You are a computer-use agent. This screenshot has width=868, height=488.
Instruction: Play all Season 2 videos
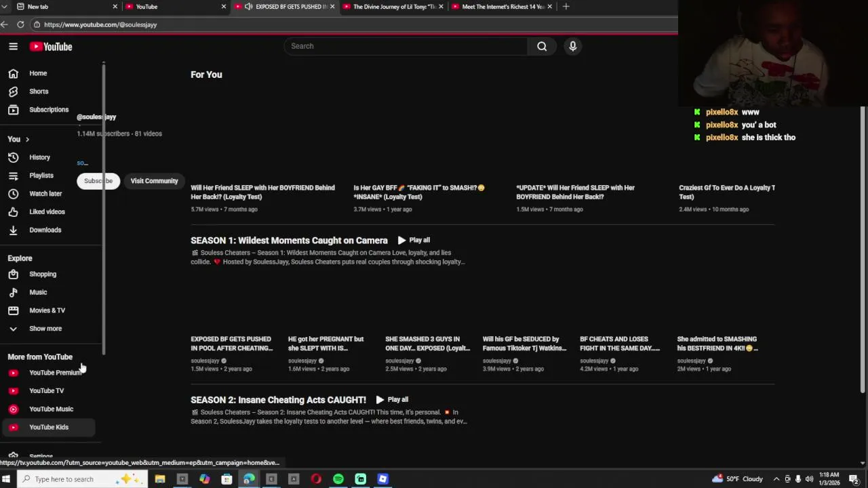392,400
